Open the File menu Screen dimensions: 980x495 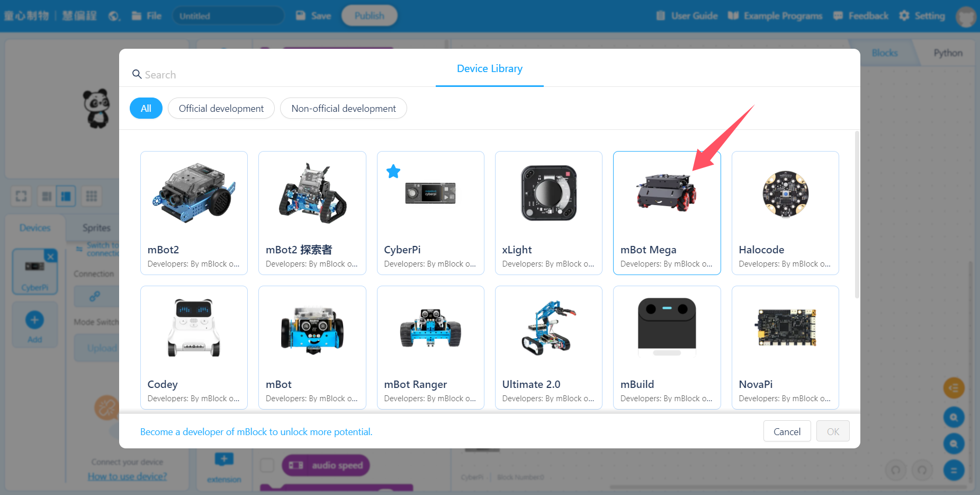point(147,16)
